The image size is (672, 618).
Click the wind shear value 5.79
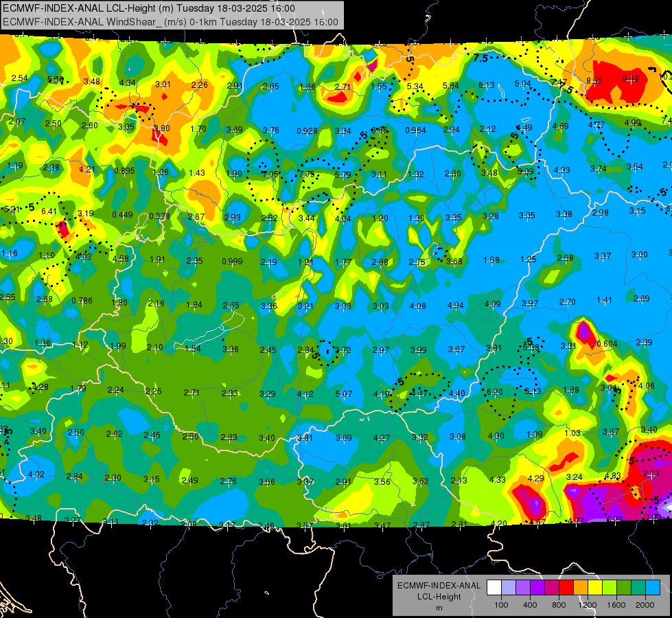pyautogui.click(x=343, y=174)
